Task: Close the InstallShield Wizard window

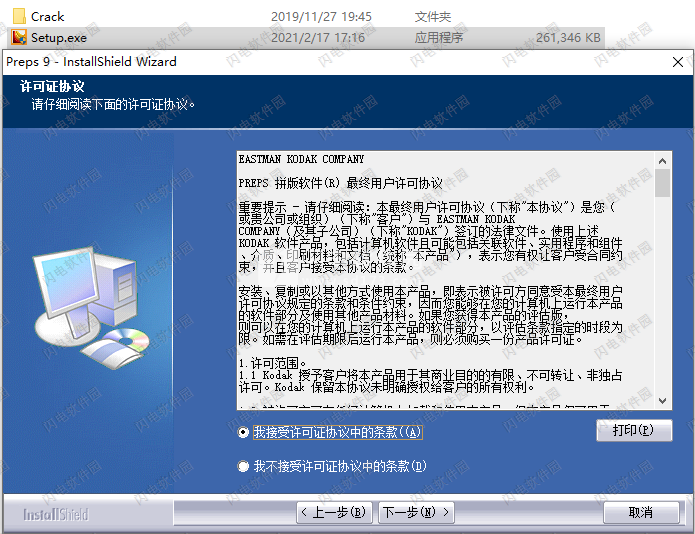Action: (678, 62)
